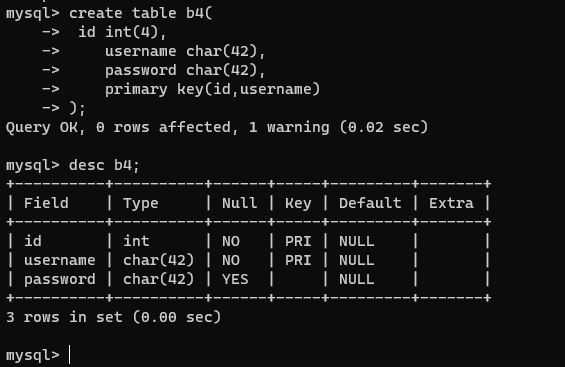
Task: Click the PRI key value for username row
Action: point(298,260)
